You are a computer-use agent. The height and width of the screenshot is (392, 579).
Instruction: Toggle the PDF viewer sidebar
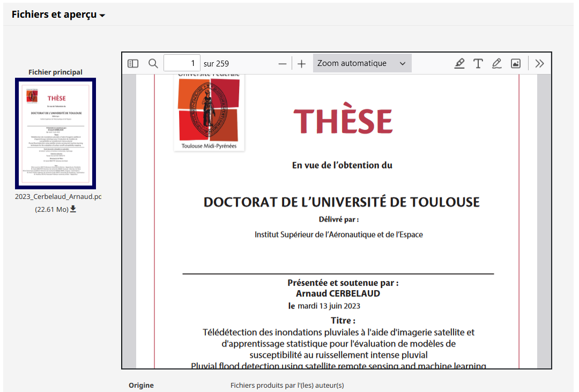133,64
